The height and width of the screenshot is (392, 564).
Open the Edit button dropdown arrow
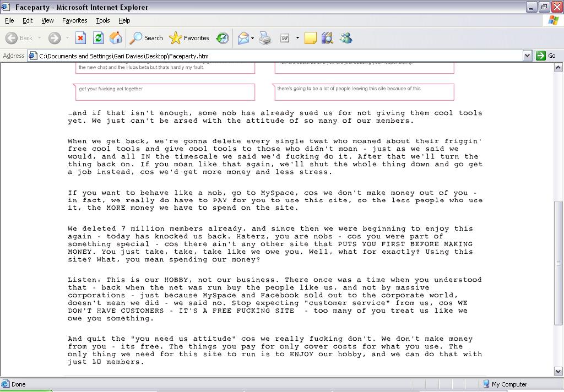[297, 38]
